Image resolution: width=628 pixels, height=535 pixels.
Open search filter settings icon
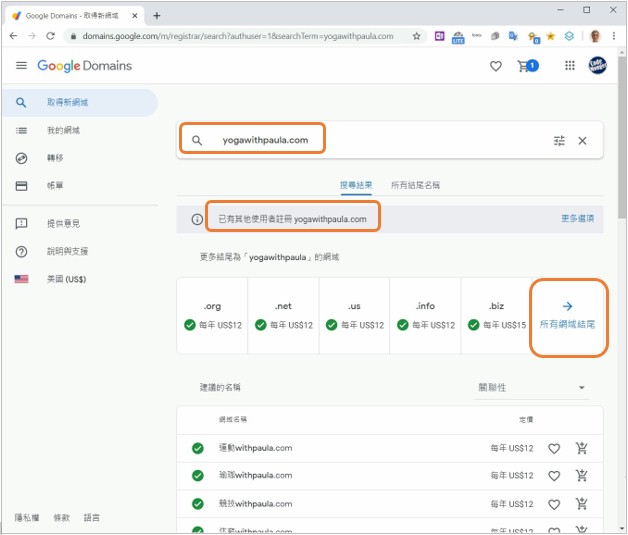tap(559, 141)
